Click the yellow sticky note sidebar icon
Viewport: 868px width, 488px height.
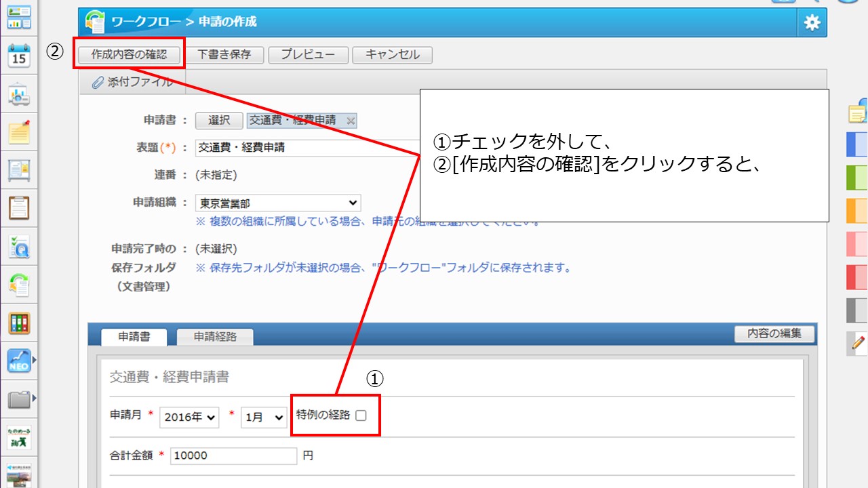[19, 132]
